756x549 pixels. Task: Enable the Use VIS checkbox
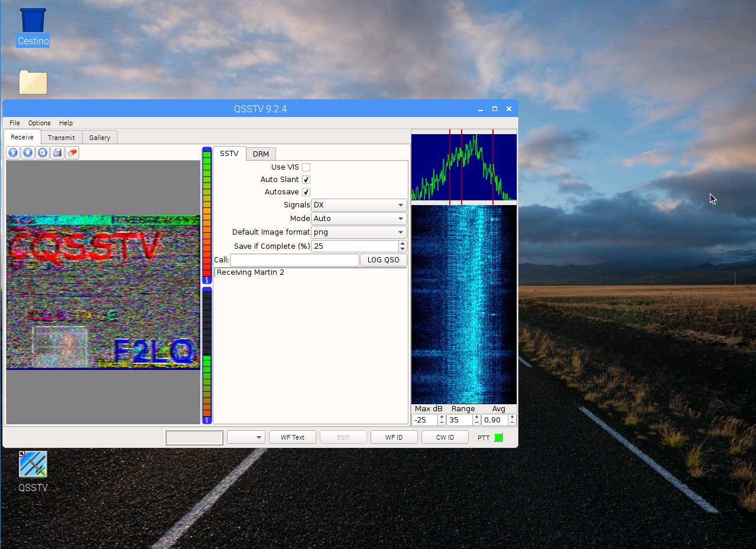306,167
